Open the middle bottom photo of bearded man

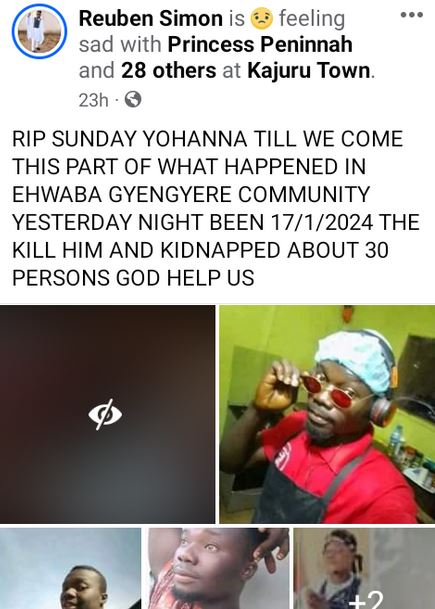point(219,568)
